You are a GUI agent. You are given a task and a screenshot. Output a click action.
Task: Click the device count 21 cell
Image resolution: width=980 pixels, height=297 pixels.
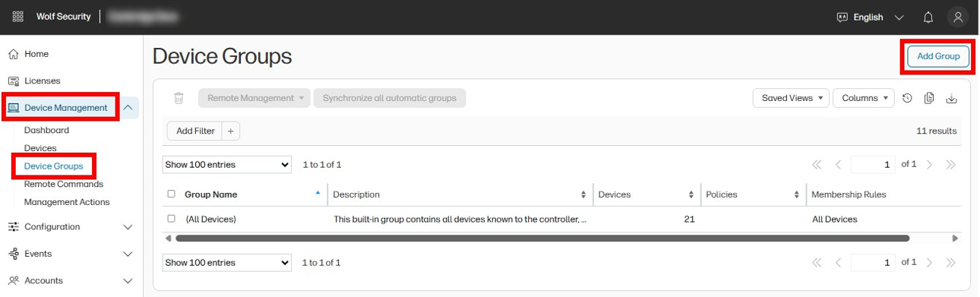click(x=689, y=219)
